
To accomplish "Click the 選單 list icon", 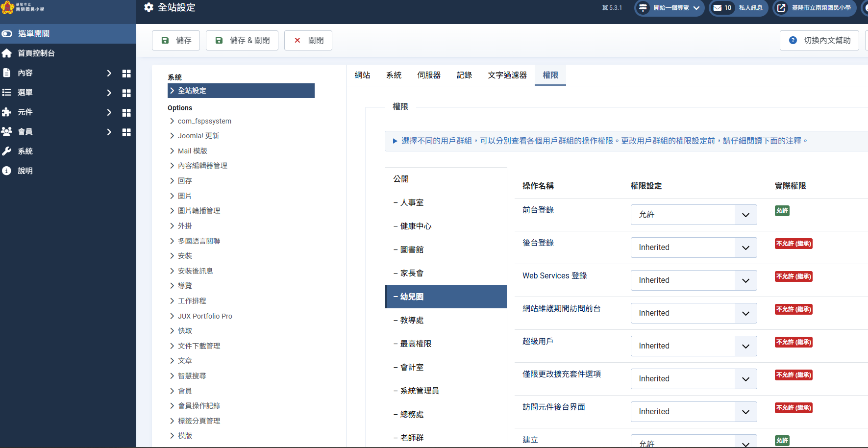I will pos(7,92).
